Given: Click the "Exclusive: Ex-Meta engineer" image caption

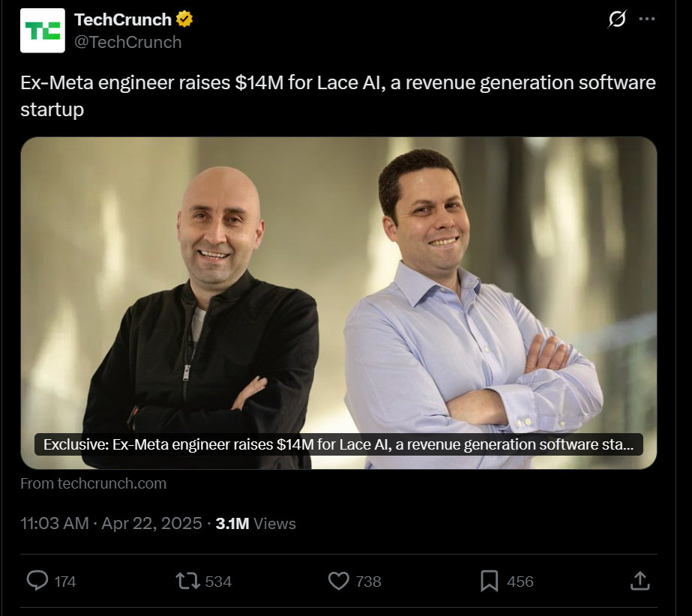Looking at the screenshot, I should coord(339,444).
